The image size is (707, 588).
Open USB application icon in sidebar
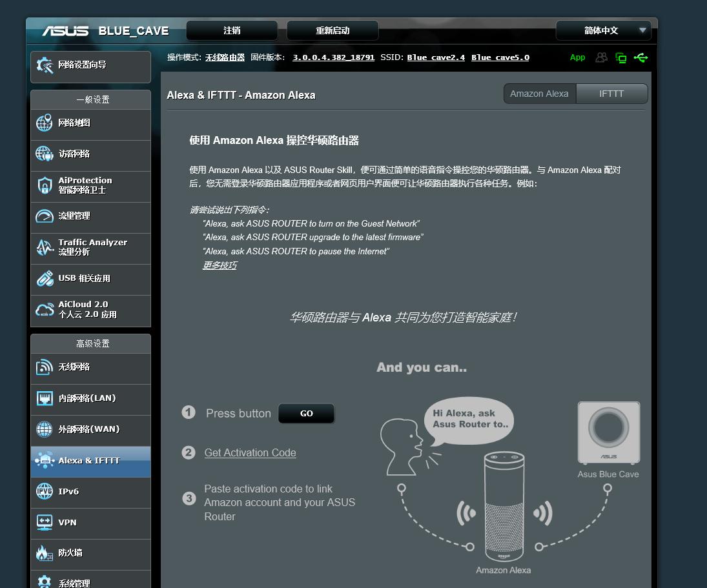click(x=44, y=278)
